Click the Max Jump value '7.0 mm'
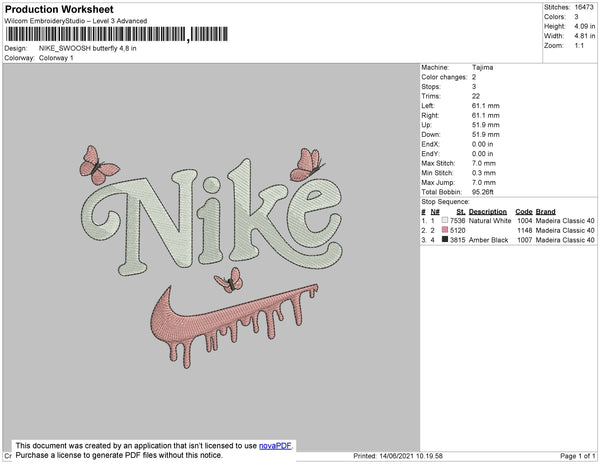 tap(484, 182)
